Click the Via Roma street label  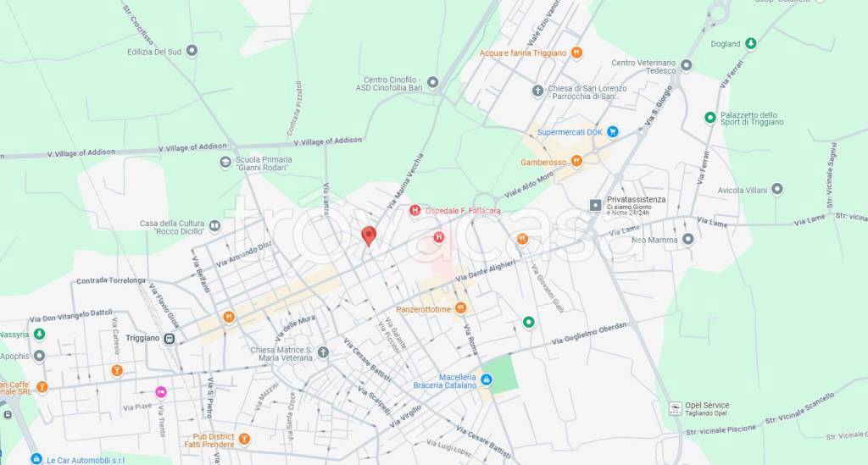470,340
